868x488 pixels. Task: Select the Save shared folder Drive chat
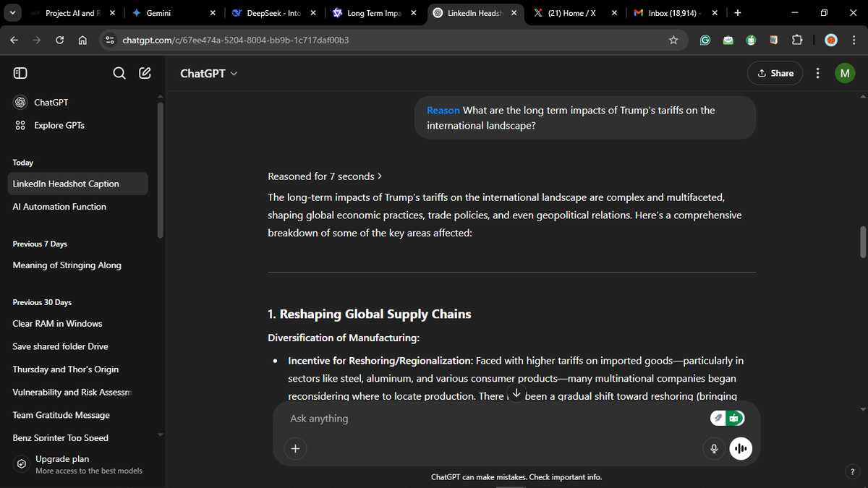coord(78,346)
